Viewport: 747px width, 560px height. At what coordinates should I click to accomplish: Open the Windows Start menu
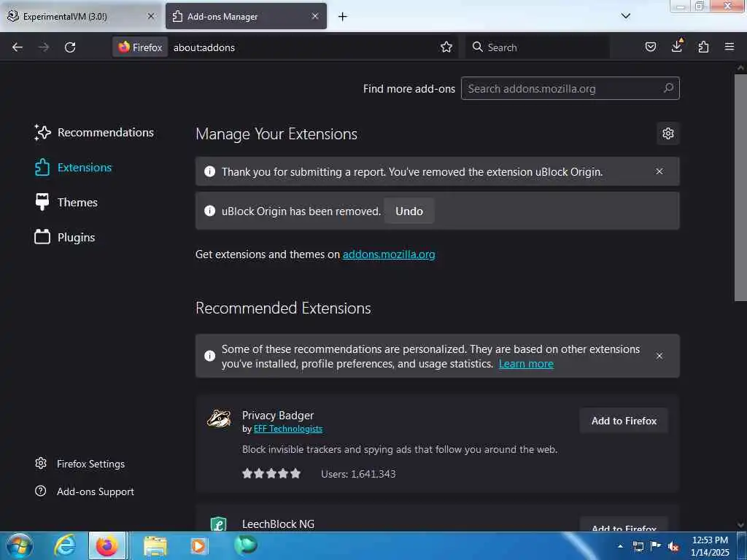[x=20, y=545]
